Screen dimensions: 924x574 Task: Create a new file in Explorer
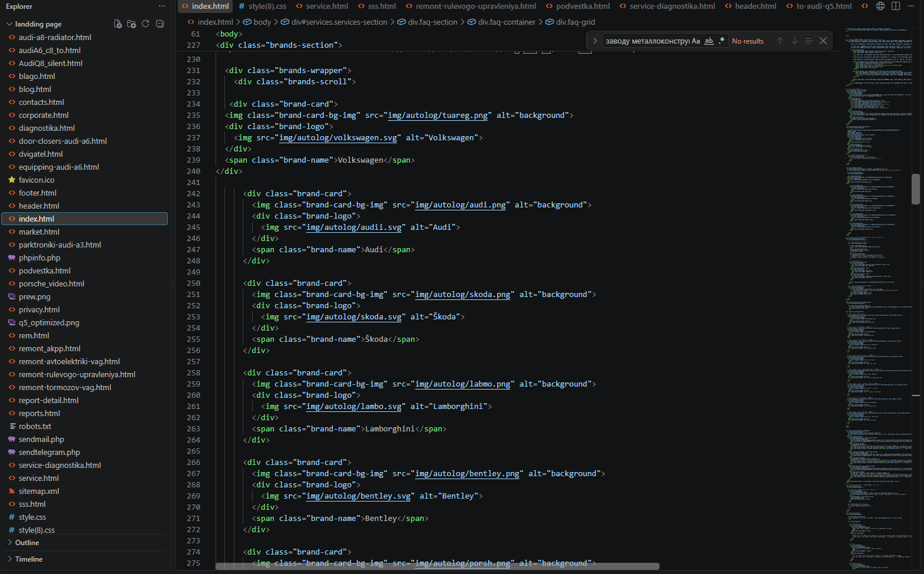(118, 24)
